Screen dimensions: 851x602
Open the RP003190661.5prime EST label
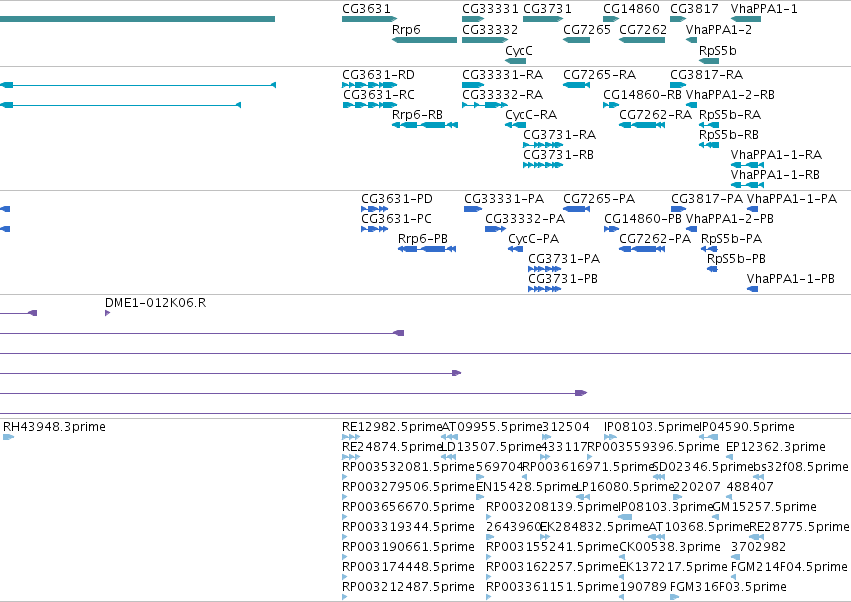(x=408, y=547)
